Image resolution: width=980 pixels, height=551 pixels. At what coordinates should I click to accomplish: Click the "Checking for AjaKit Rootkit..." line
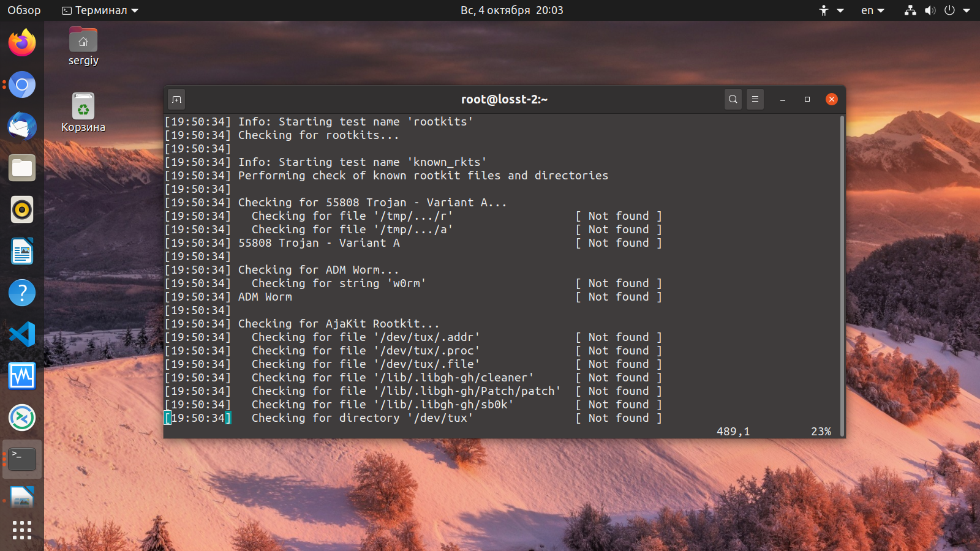pos(339,324)
